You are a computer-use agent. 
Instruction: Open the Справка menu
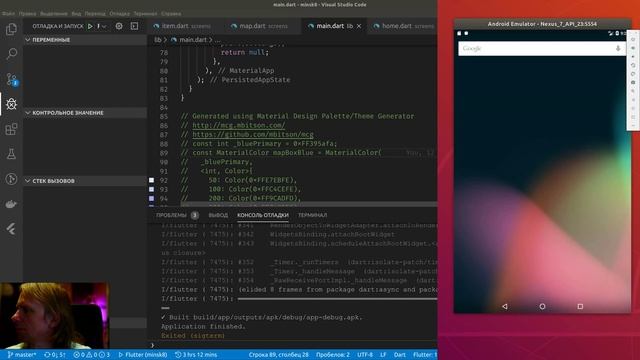pos(171,13)
